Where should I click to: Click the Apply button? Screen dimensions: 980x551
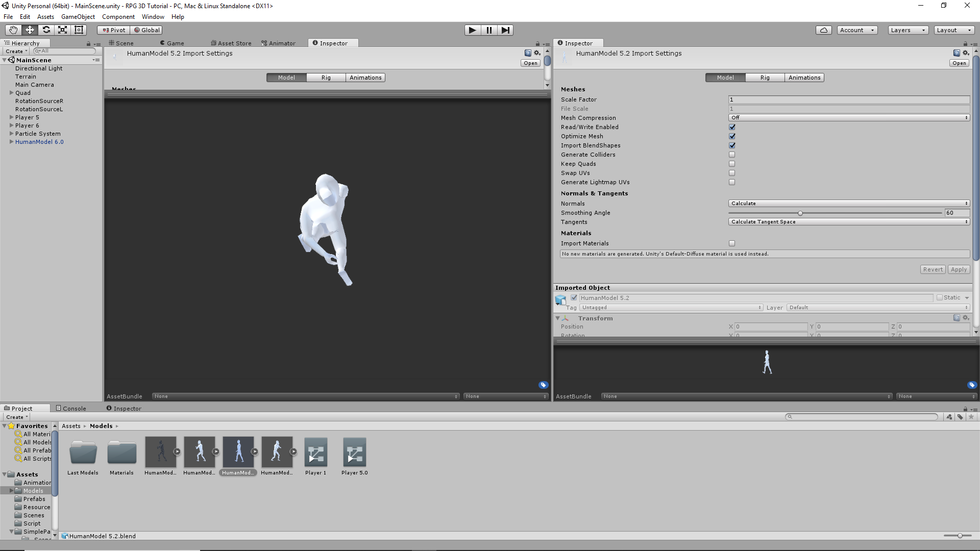coord(959,269)
